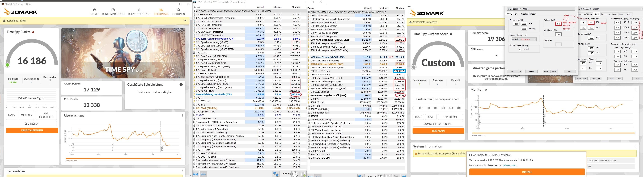
Task: Click the GPU Power (%) field showing 100
Action: [558, 34]
